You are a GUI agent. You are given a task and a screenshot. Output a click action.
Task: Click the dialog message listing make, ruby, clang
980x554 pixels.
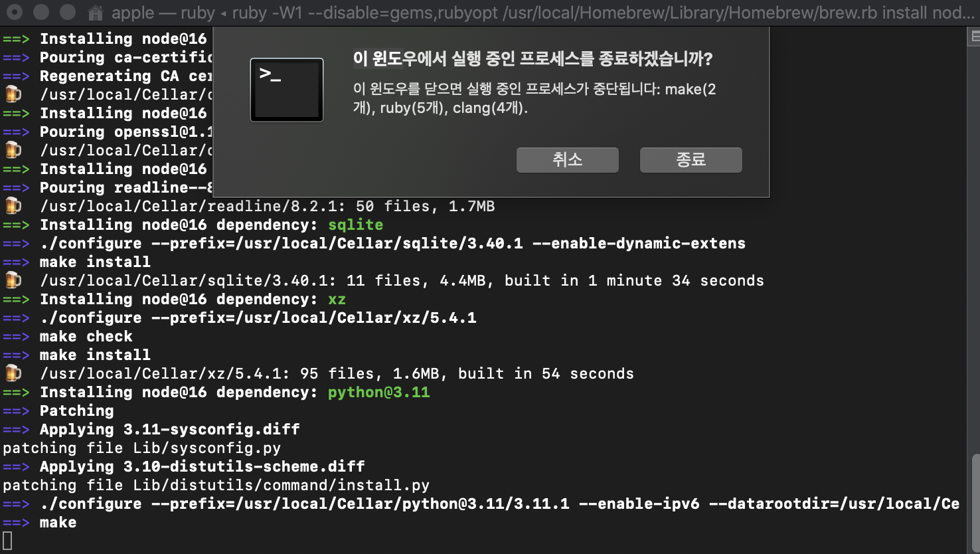534,98
